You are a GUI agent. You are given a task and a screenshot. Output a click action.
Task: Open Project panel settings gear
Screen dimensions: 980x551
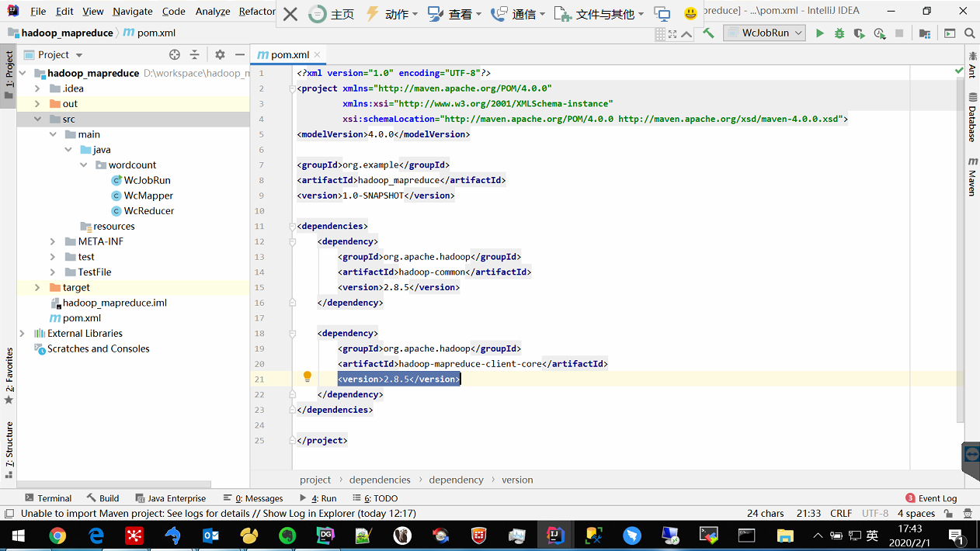[x=220, y=54]
